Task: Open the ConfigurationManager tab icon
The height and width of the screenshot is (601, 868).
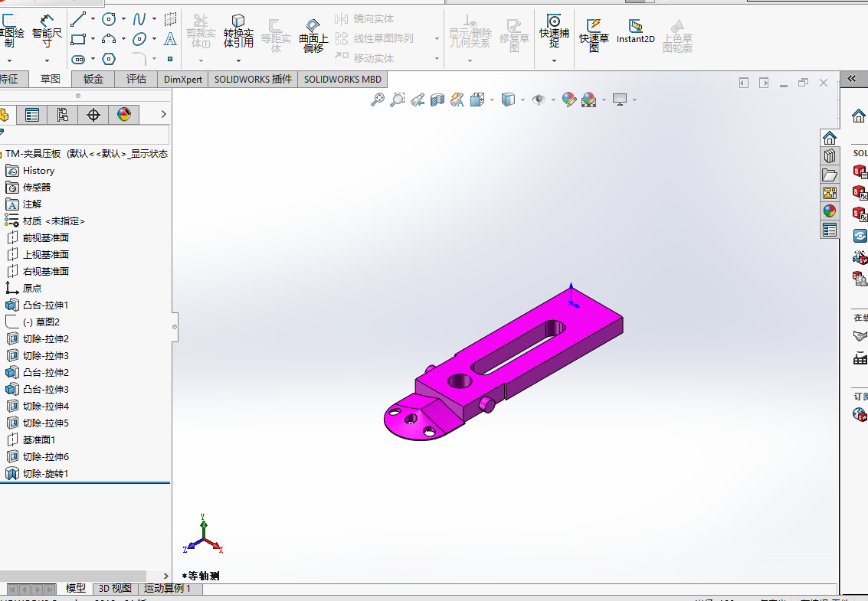Action: click(x=63, y=115)
